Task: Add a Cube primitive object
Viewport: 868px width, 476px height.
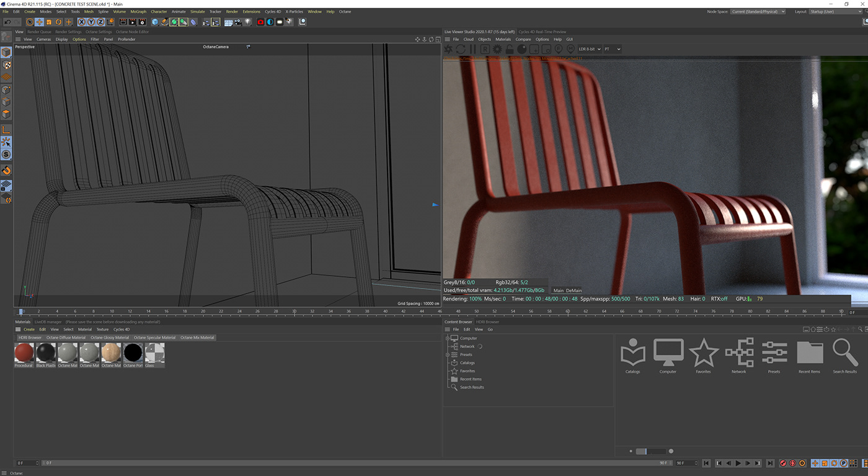Action: pos(155,22)
